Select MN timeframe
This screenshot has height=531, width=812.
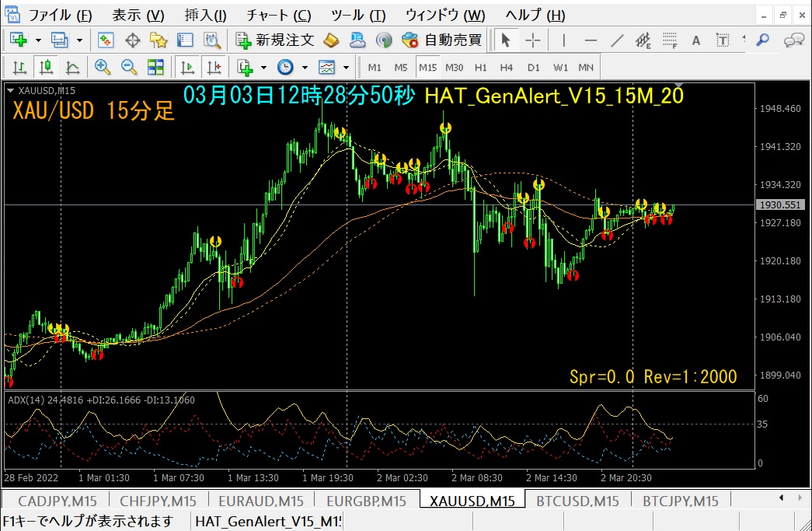pyautogui.click(x=586, y=68)
